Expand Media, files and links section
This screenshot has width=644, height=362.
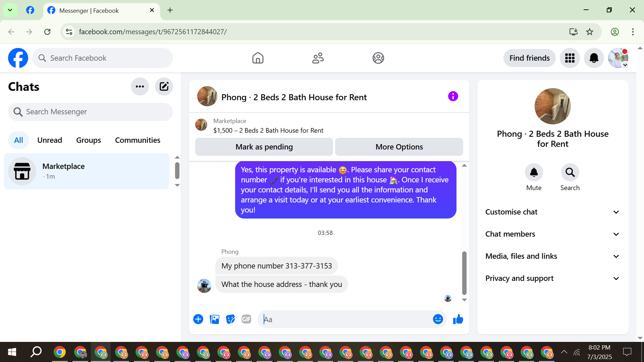click(552, 256)
